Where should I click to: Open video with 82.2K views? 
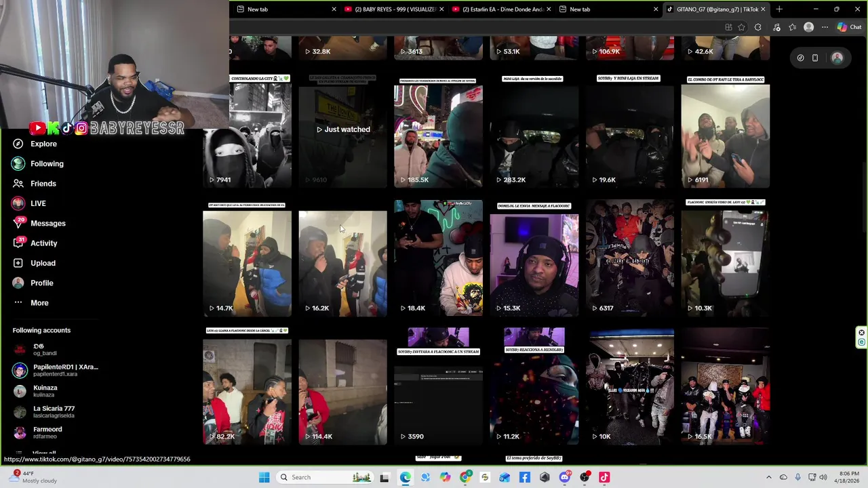(247, 386)
